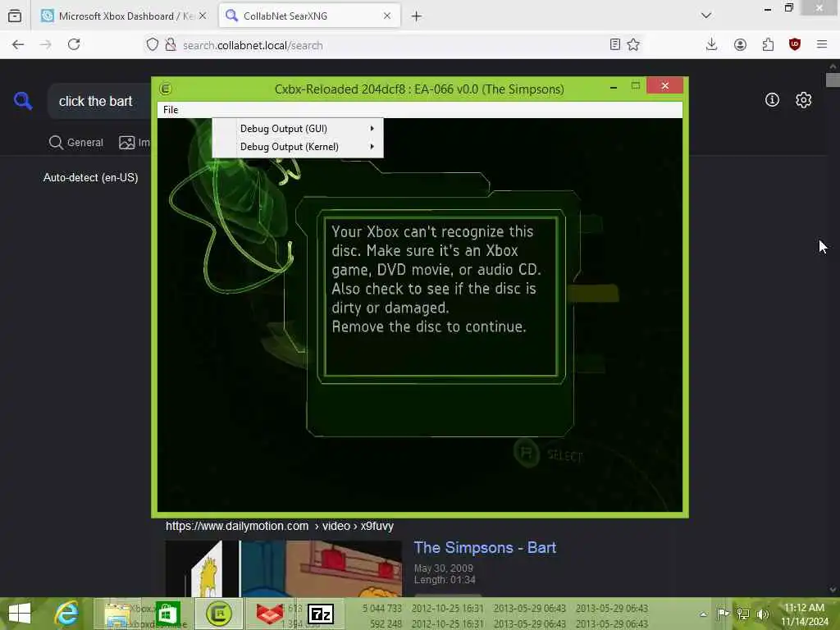Image resolution: width=840 pixels, height=630 pixels.
Task: Open the Windows Start button
Action: point(20,614)
